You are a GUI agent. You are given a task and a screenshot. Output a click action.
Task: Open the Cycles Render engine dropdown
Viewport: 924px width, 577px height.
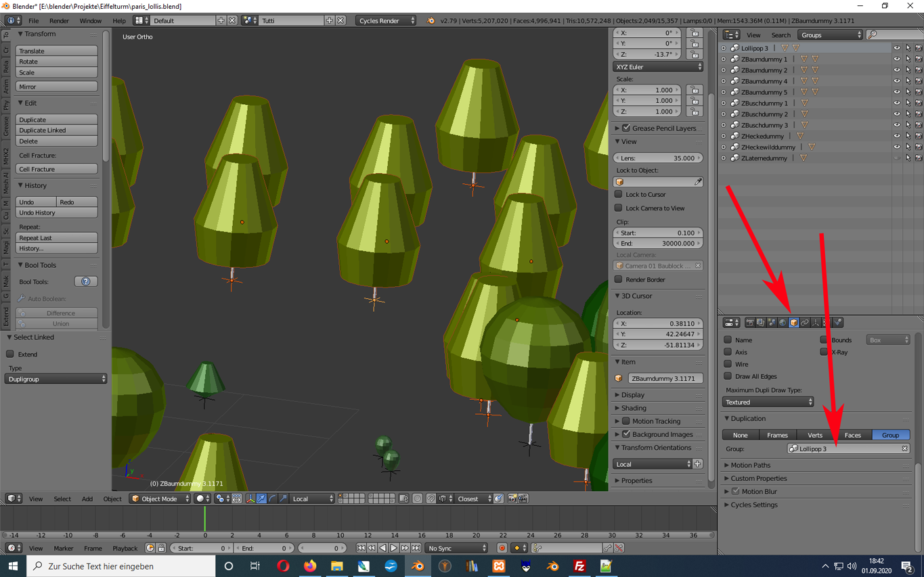pyautogui.click(x=386, y=21)
